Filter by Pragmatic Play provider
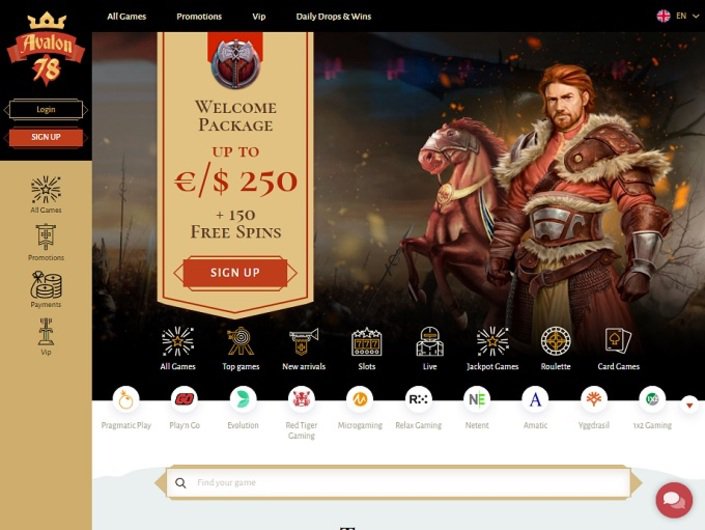The height and width of the screenshot is (530, 705). (x=126, y=408)
